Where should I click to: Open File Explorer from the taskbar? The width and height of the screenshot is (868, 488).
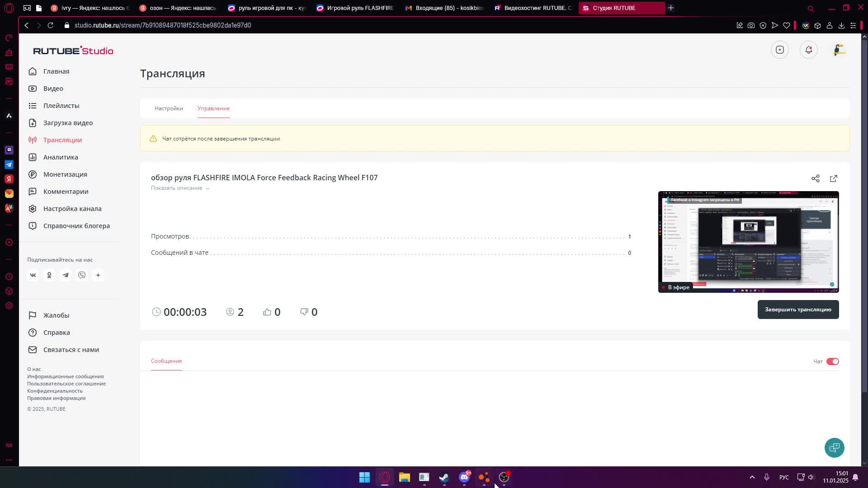404,477
